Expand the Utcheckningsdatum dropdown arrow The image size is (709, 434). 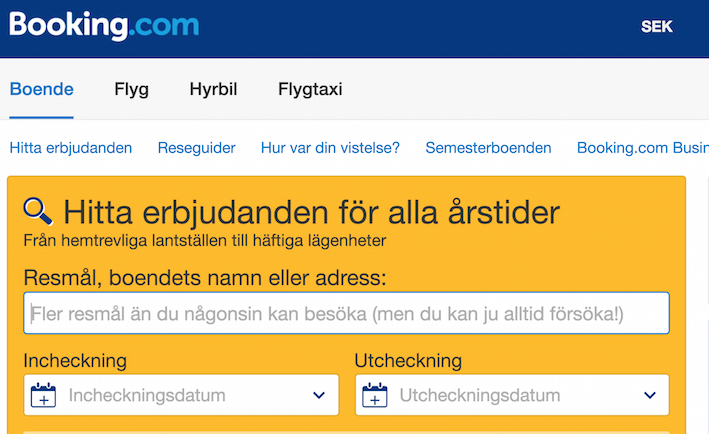(650, 395)
